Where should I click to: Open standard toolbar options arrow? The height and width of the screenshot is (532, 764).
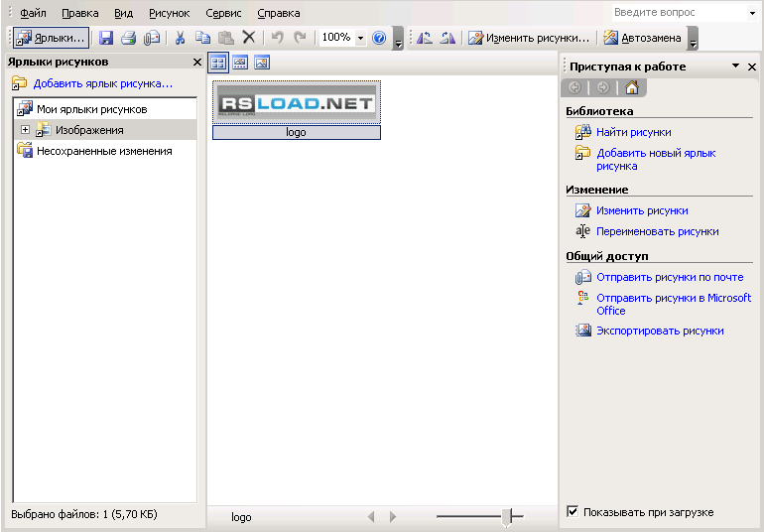(398, 39)
